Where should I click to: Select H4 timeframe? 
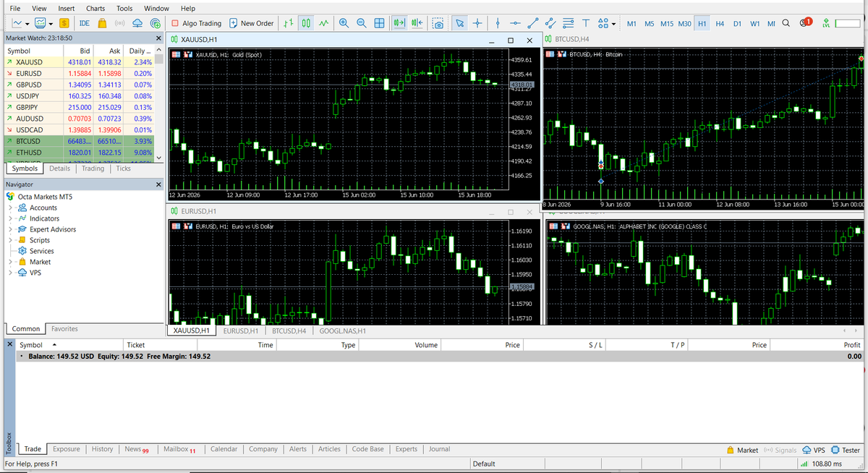pos(720,23)
